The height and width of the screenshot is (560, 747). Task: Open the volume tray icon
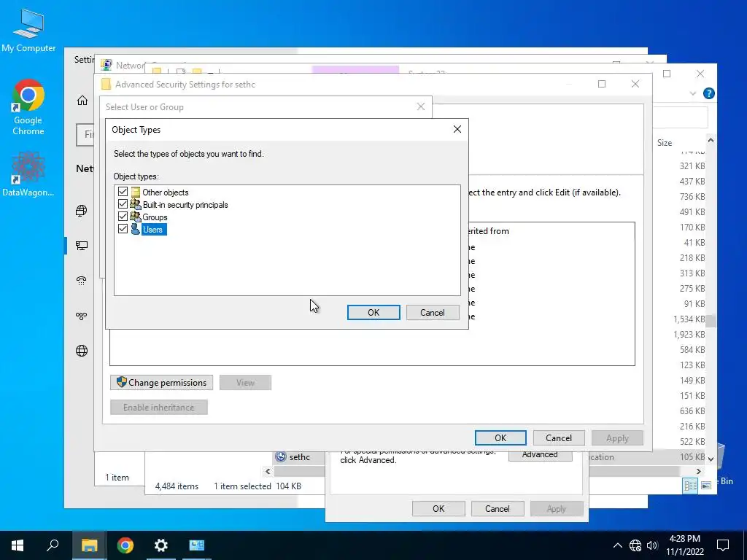pyautogui.click(x=652, y=545)
